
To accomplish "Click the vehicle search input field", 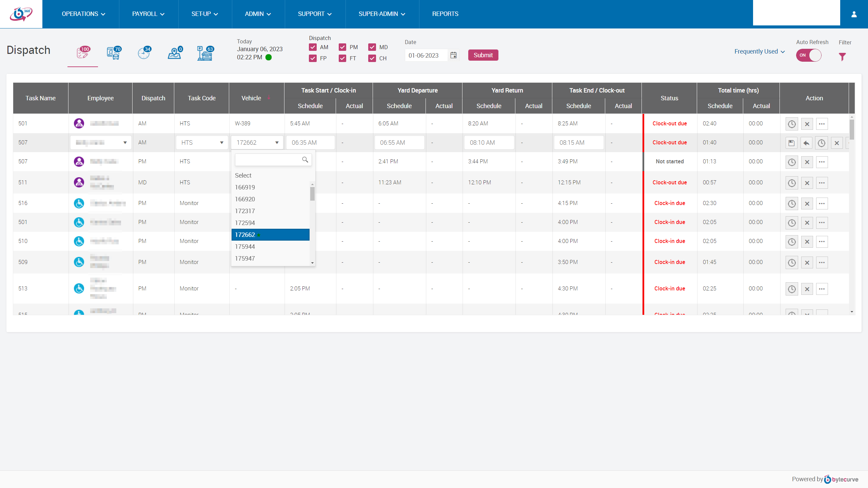I will (x=268, y=160).
